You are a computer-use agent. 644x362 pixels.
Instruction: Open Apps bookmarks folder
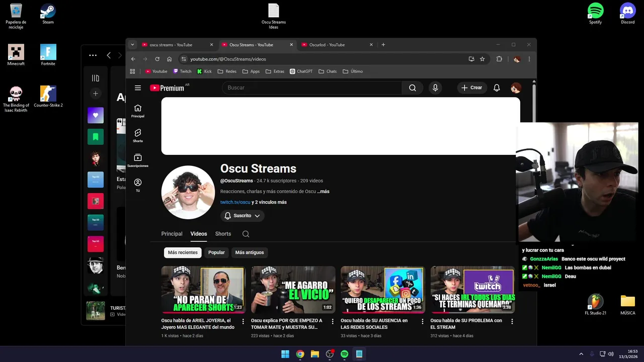[x=250, y=71]
